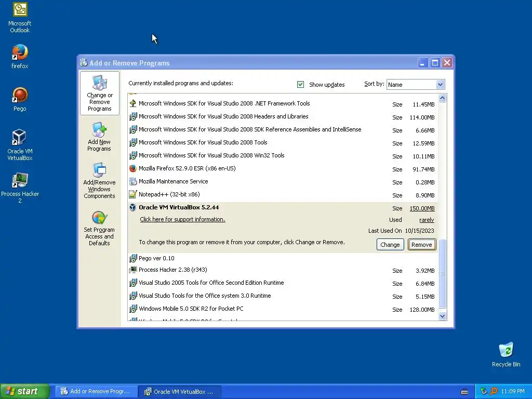This screenshot has height=399, width=532.
Task: Open the Windows start button
Action: pyautogui.click(x=25, y=391)
